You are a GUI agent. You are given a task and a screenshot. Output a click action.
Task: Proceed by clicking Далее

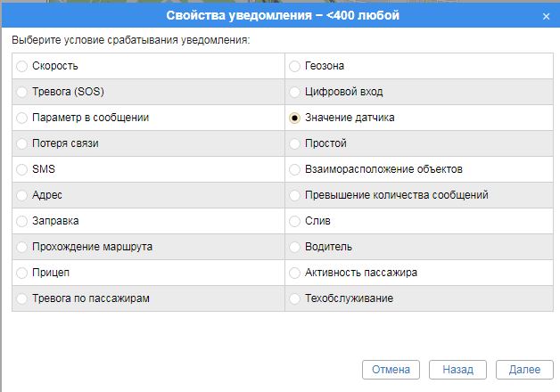click(524, 370)
